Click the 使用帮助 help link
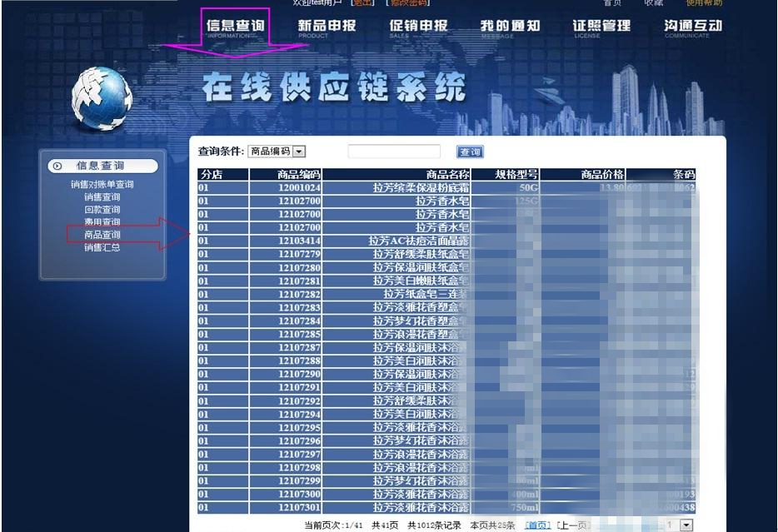The width and height of the screenshot is (778, 532). (703, 3)
